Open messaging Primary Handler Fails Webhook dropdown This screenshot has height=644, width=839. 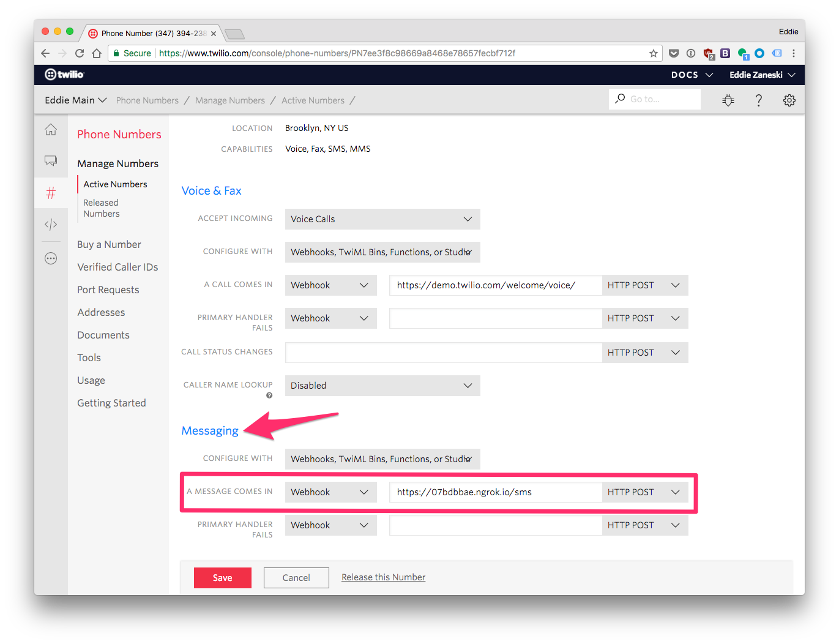point(330,525)
